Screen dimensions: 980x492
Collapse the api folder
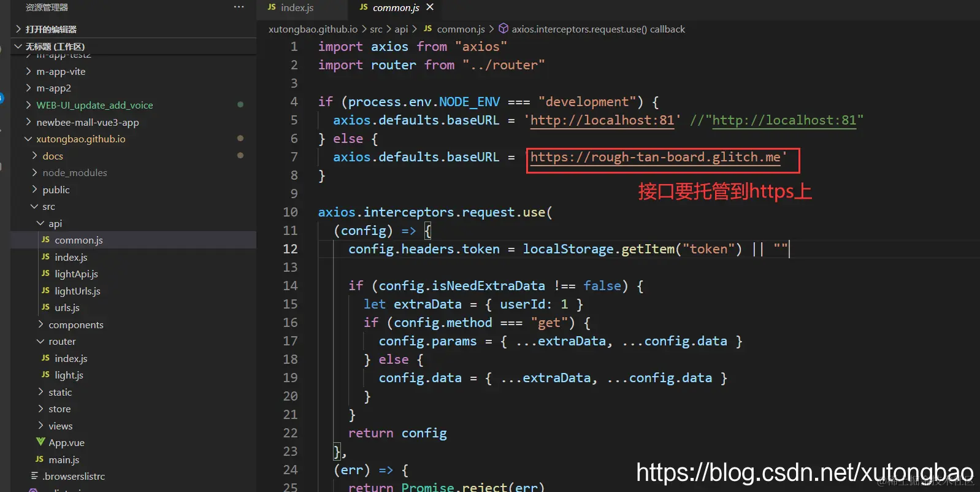[55, 224]
